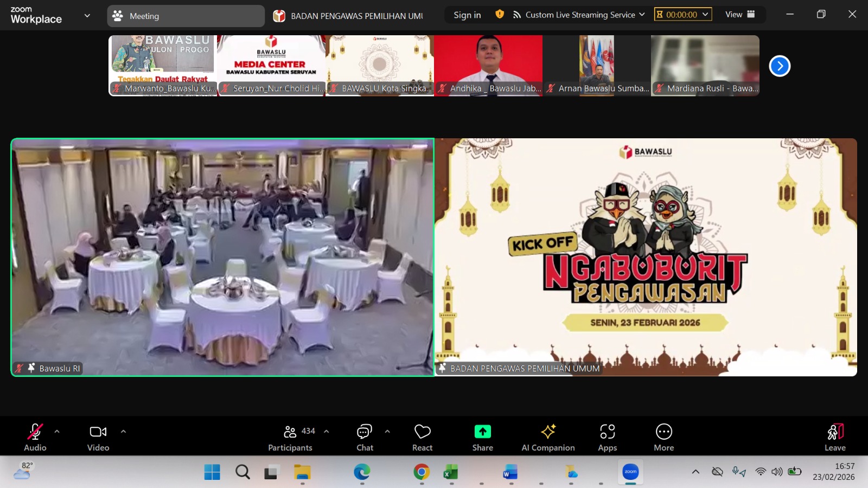Open audio options chevron beside Audio

(57, 432)
